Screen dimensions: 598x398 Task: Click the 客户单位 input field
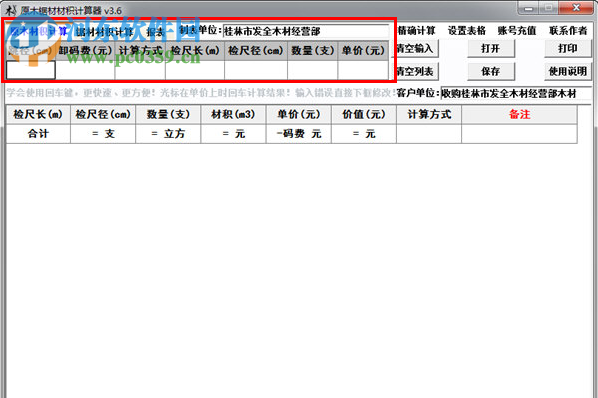point(516,93)
